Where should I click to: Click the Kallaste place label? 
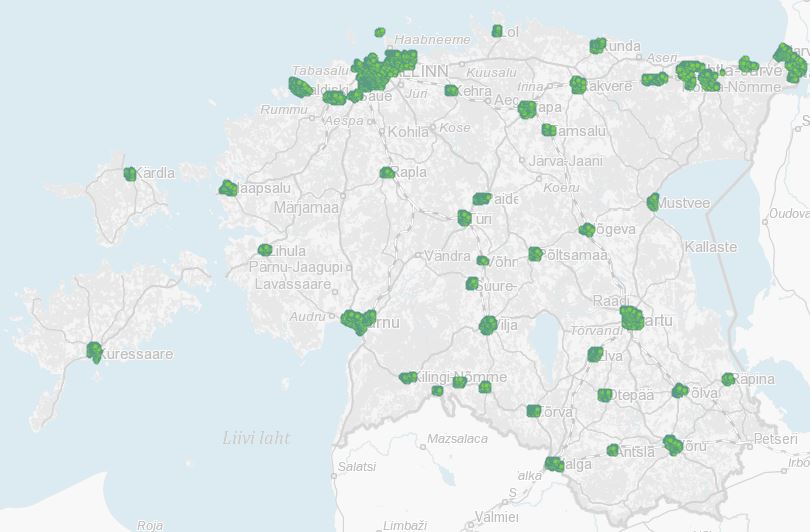[x=711, y=247]
